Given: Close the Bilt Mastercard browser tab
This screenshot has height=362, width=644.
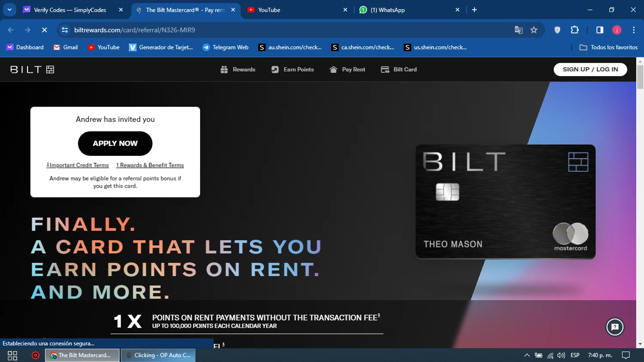Looking at the screenshot, I should pyautogui.click(x=233, y=10).
